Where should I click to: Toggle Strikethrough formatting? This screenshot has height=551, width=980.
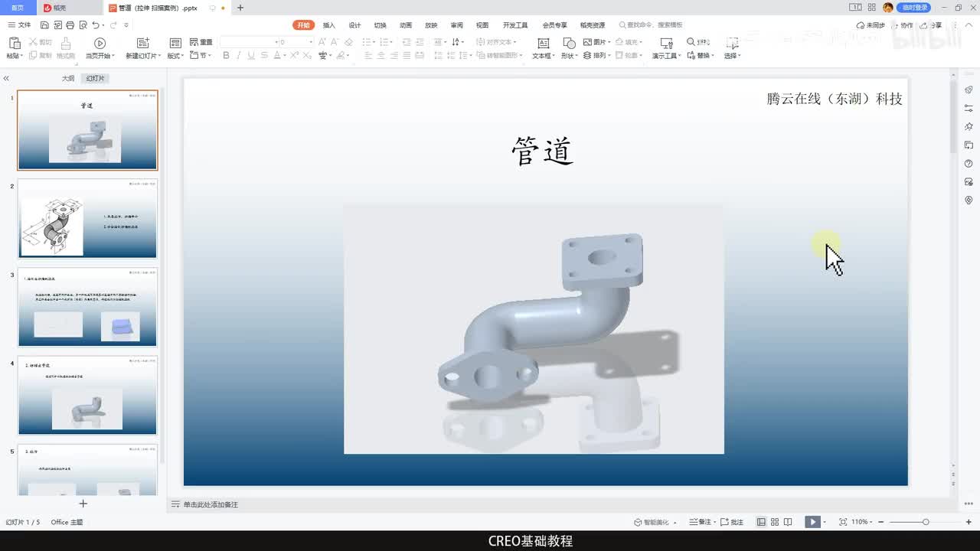(265, 55)
